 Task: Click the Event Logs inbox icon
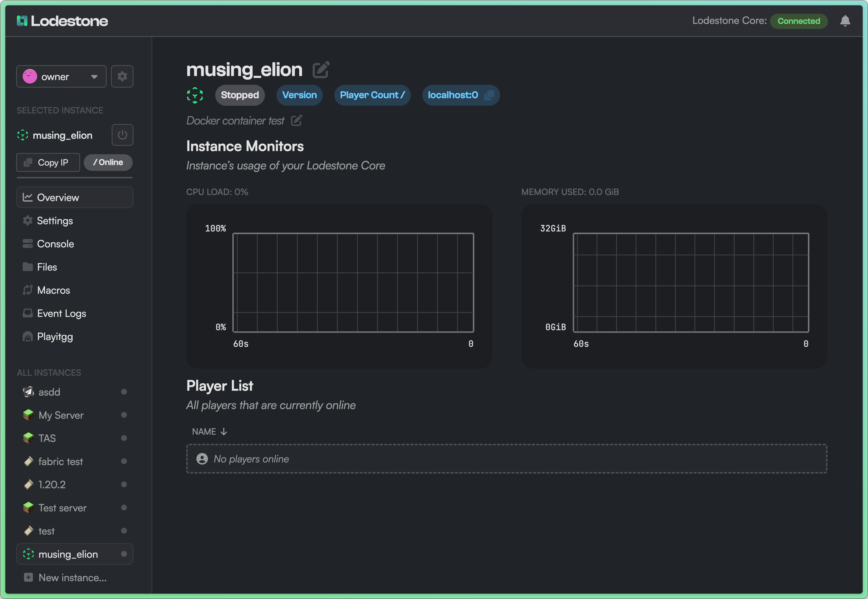(x=28, y=313)
